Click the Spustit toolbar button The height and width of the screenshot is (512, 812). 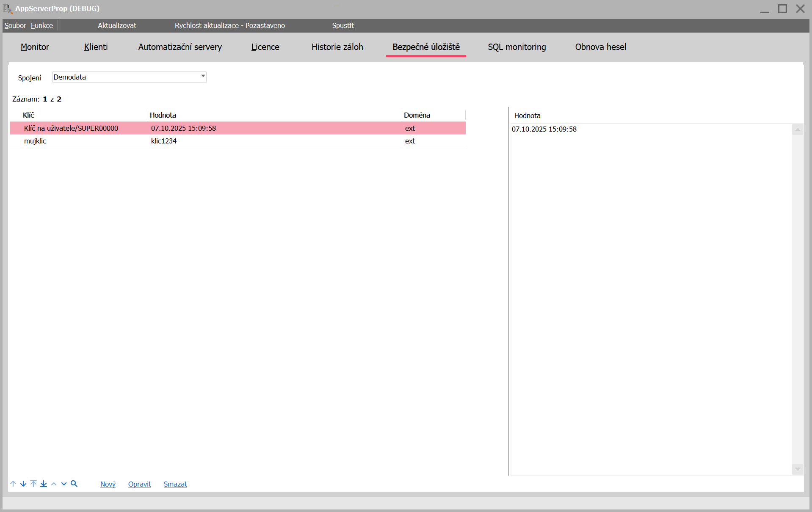(x=342, y=25)
